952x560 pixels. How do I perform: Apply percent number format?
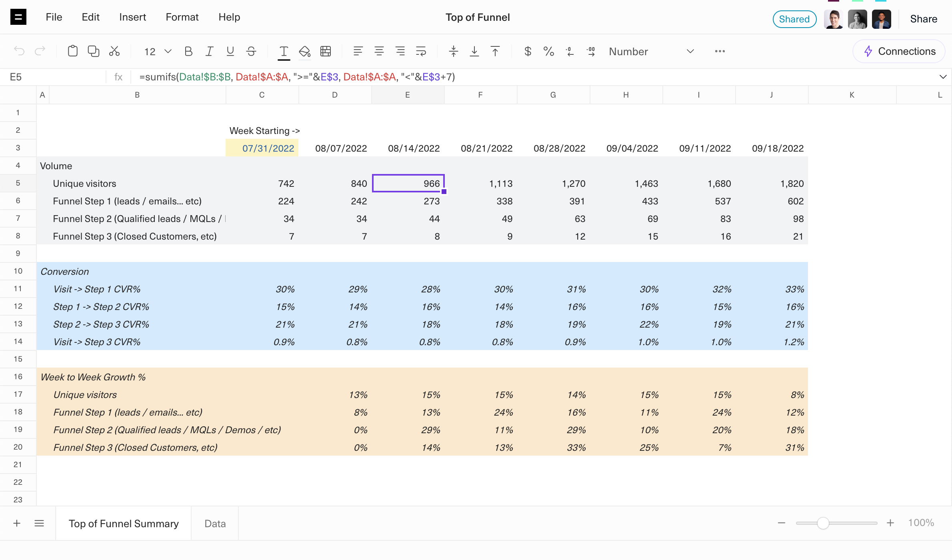548,51
